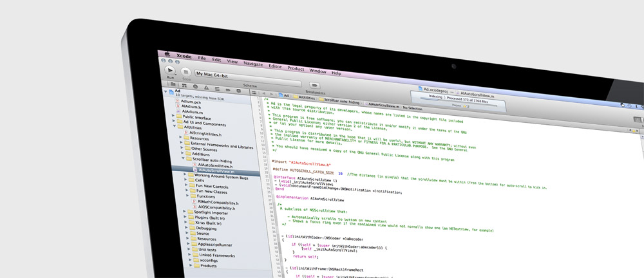Click the AIAdium.m file icon
The height and width of the screenshot is (278, 644).
pos(178,111)
